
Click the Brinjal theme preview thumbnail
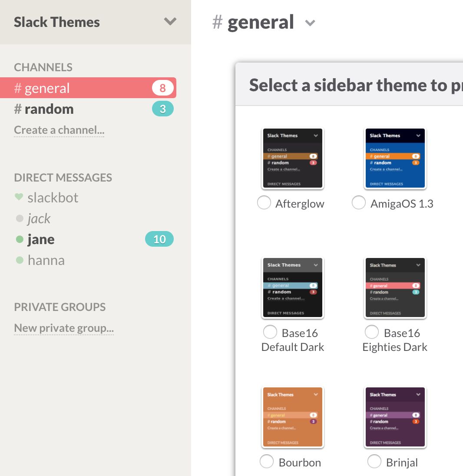point(395,417)
